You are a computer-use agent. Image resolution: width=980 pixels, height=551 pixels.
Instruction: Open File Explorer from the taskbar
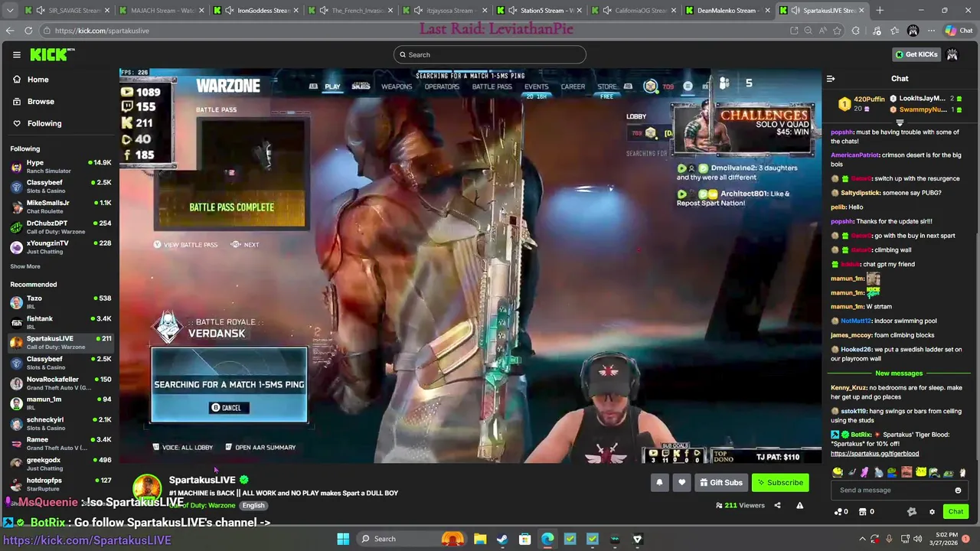480,539
